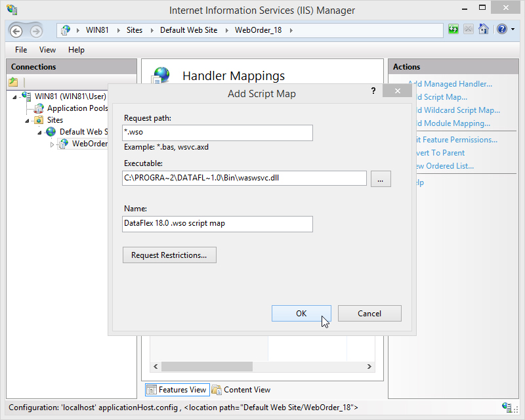Viewport: 525px width, 420px height.
Task: Browse for executable with ellipsis button
Action: tap(381, 179)
